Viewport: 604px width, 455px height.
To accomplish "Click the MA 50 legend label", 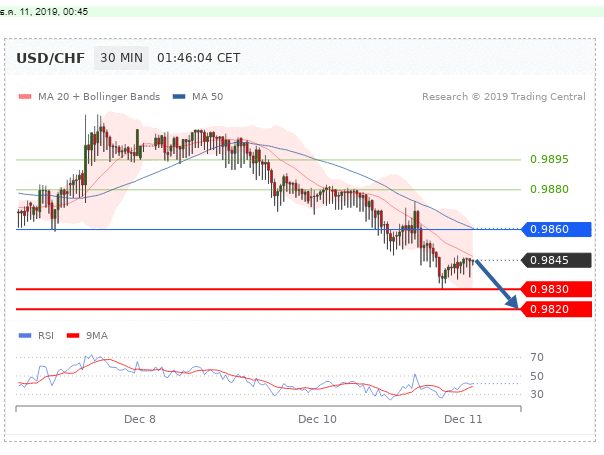I will tap(208, 97).
